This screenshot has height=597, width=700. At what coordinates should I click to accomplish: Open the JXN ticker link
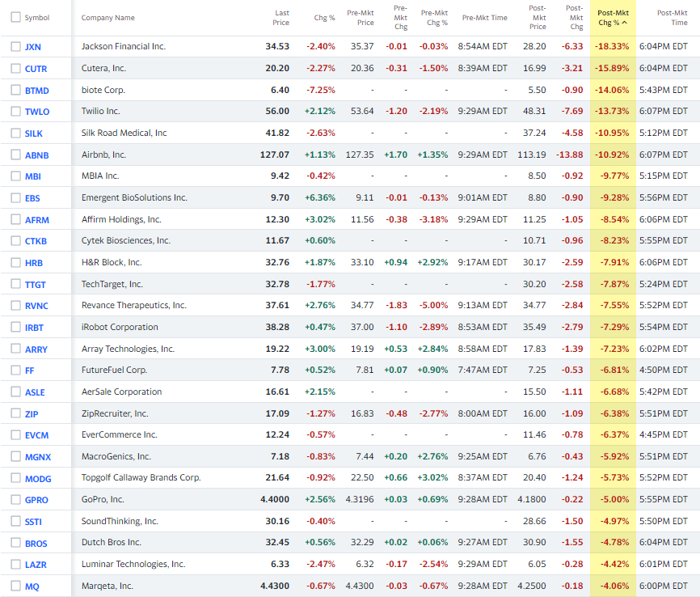33,47
